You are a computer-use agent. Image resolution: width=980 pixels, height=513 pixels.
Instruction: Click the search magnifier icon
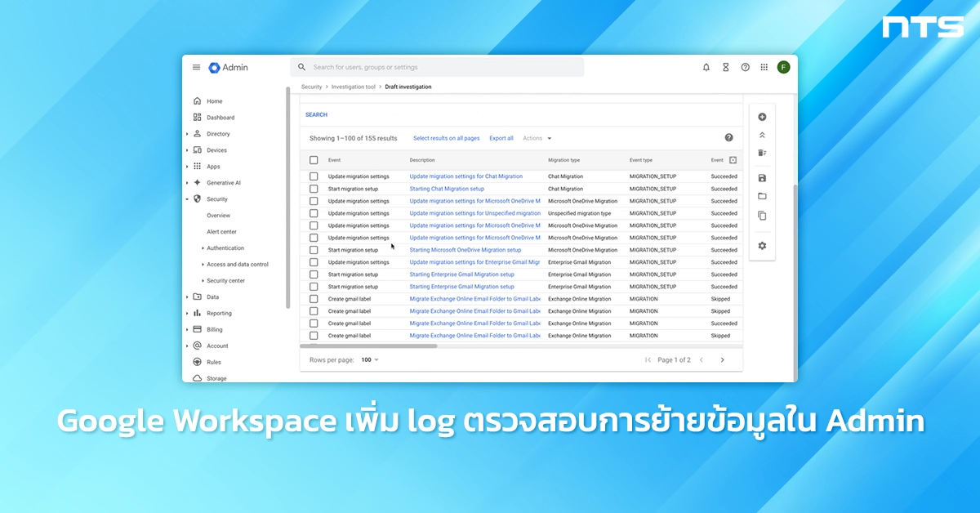coord(301,67)
